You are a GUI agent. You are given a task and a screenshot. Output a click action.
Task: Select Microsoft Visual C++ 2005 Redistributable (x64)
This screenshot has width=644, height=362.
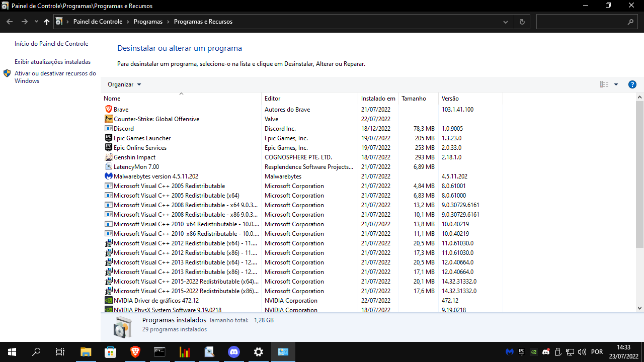pyautogui.click(x=177, y=195)
